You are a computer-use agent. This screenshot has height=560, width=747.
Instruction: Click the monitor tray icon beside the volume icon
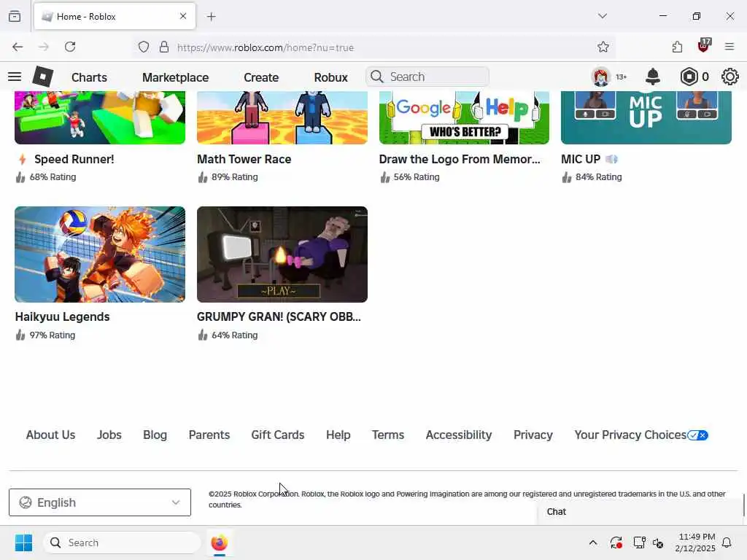639,542
